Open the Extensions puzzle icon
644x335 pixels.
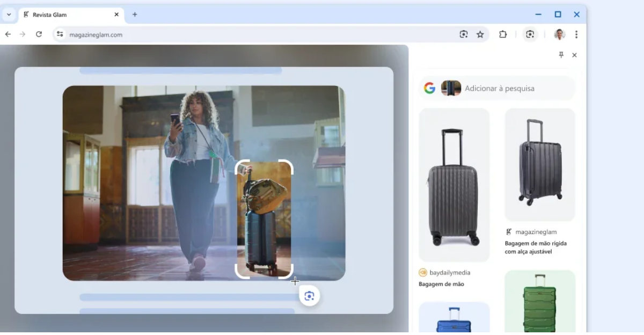coord(503,34)
